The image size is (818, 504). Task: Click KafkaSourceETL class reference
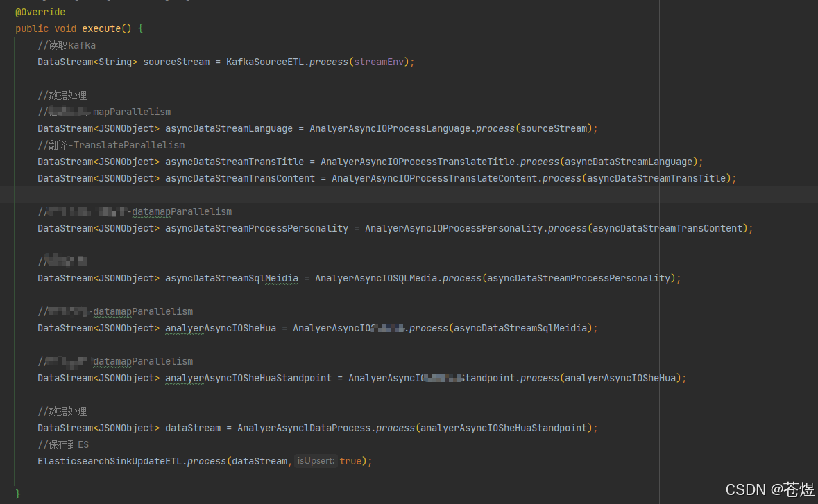point(265,62)
